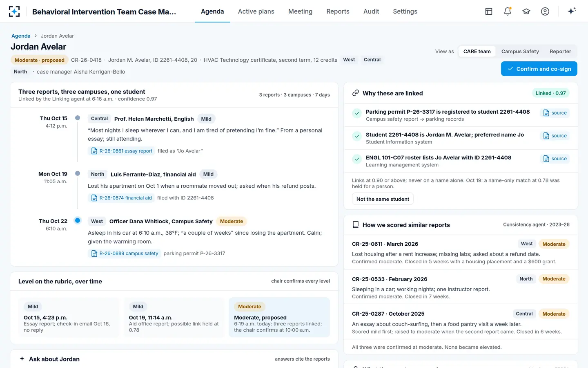Open source for ENGL 101-C07 roster evidence
The height and width of the screenshot is (368, 588).
pos(555,159)
